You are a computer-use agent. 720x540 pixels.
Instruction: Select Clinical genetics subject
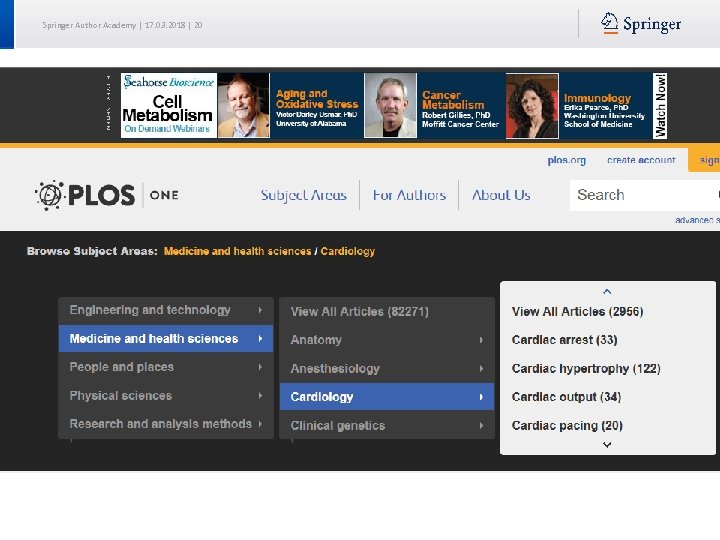387,426
